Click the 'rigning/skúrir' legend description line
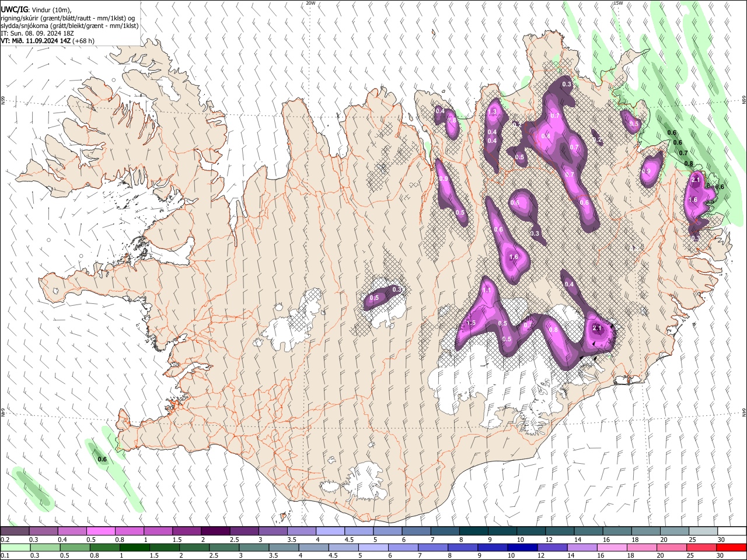This screenshot has height=560, width=747. click(68, 18)
